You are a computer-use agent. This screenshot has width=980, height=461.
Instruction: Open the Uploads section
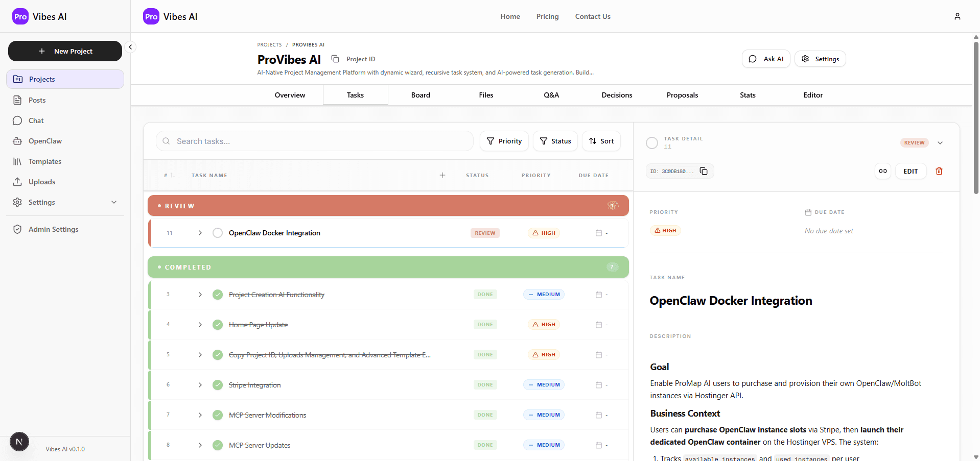[x=42, y=182]
